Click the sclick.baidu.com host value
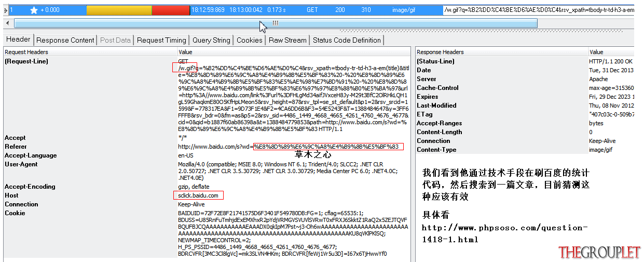 tap(198, 195)
